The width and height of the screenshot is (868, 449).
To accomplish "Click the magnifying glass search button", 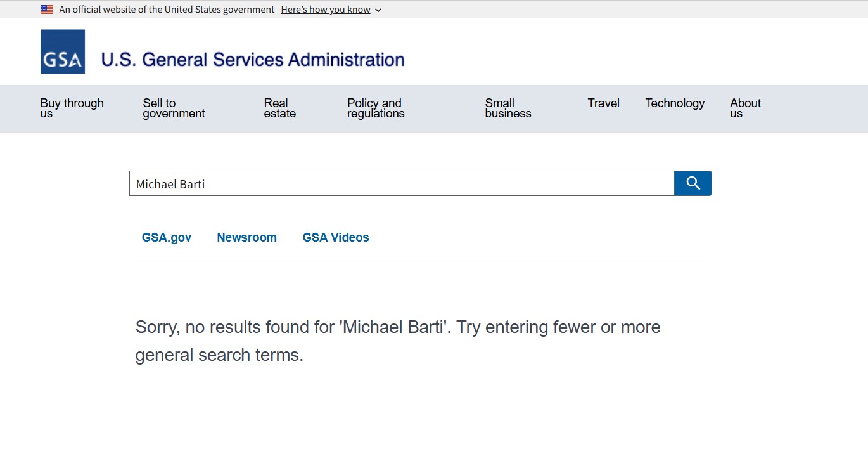I will (x=693, y=183).
